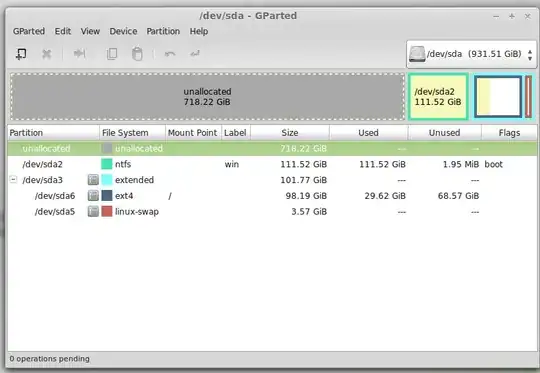Screen dimensions: 540x373
Task: Sort by the File System column header
Action: [132, 133]
